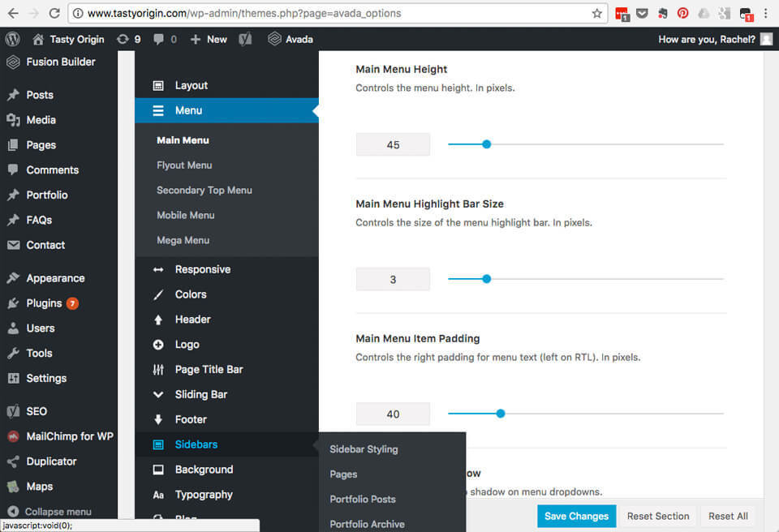
Task: Open the comments bubble in admin bar
Action: pyautogui.click(x=165, y=39)
